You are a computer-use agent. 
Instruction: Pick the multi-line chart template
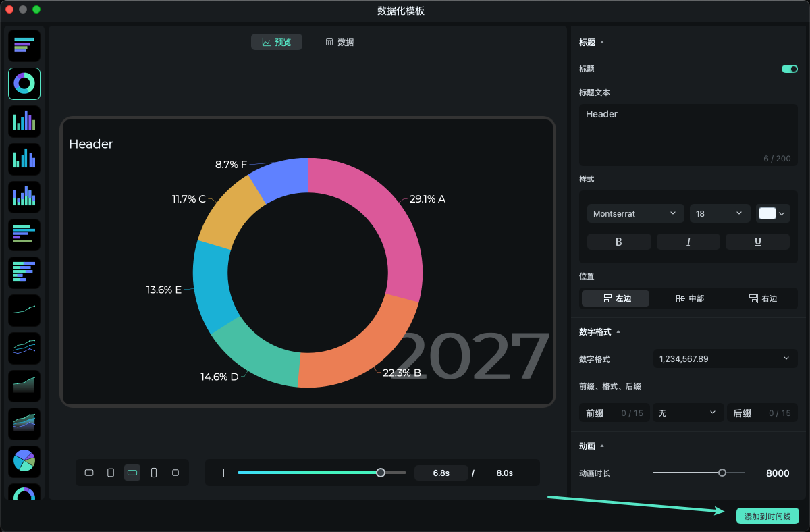coord(24,348)
